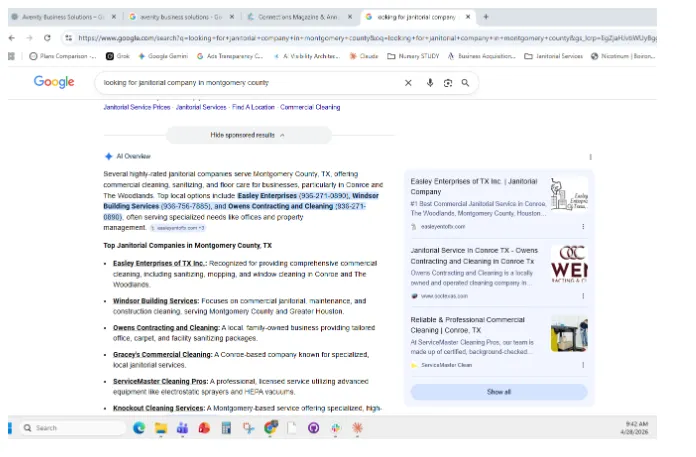
Task: Open Google Gemini bookmark
Action: coord(163,56)
